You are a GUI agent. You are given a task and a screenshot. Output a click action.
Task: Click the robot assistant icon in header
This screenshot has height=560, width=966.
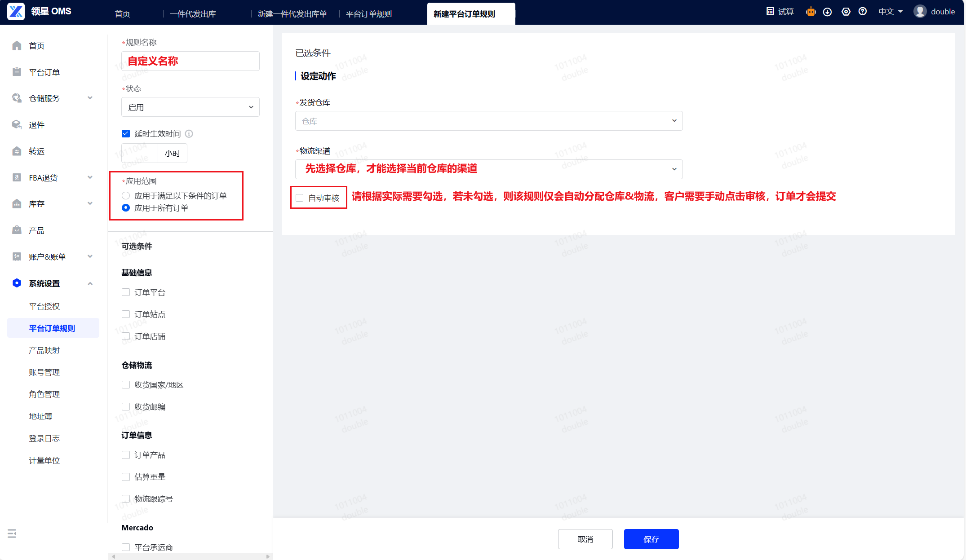[811, 12]
